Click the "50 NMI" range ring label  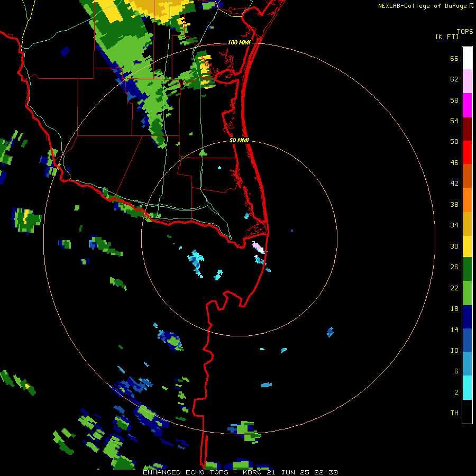(x=239, y=140)
